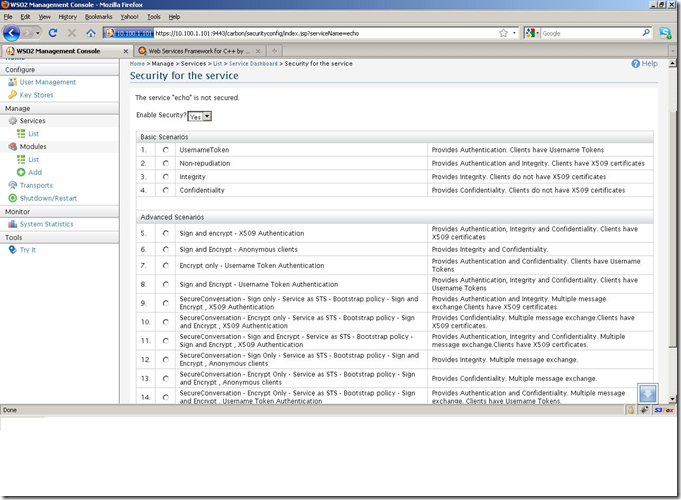This screenshot has width=681, height=500.
Task: Close the WSO2 Management Console tab
Action: [126, 51]
